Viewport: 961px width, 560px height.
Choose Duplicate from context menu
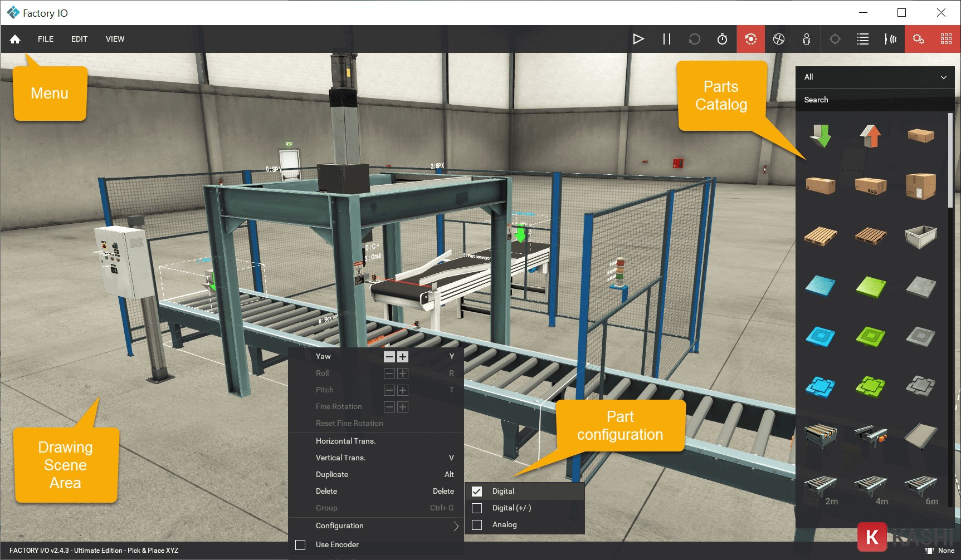coord(332,475)
